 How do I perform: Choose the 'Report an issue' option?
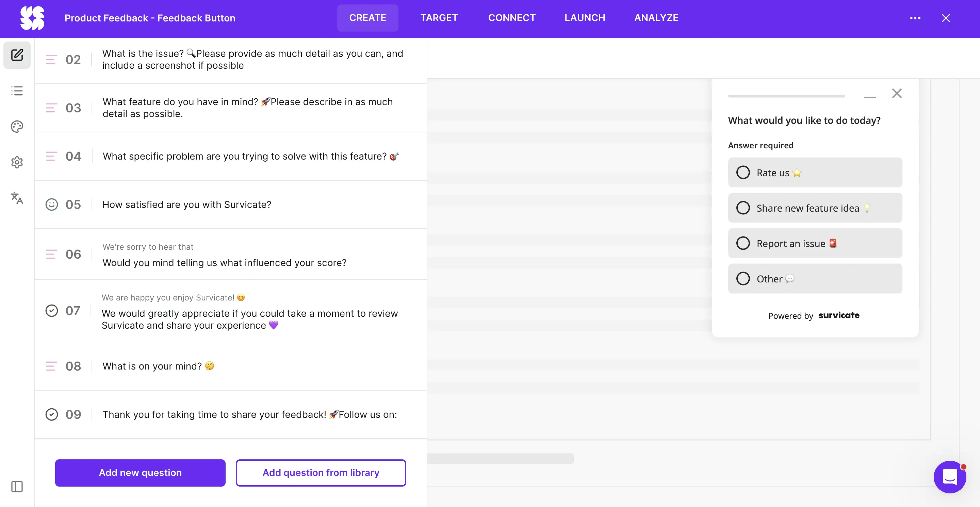click(x=743, y=243)
